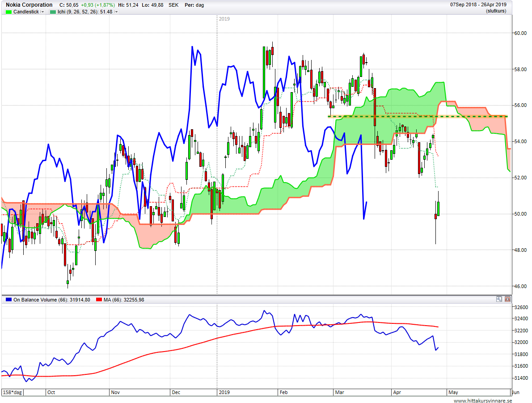Click the Mar label on the time axis

[x=340, y=392]
